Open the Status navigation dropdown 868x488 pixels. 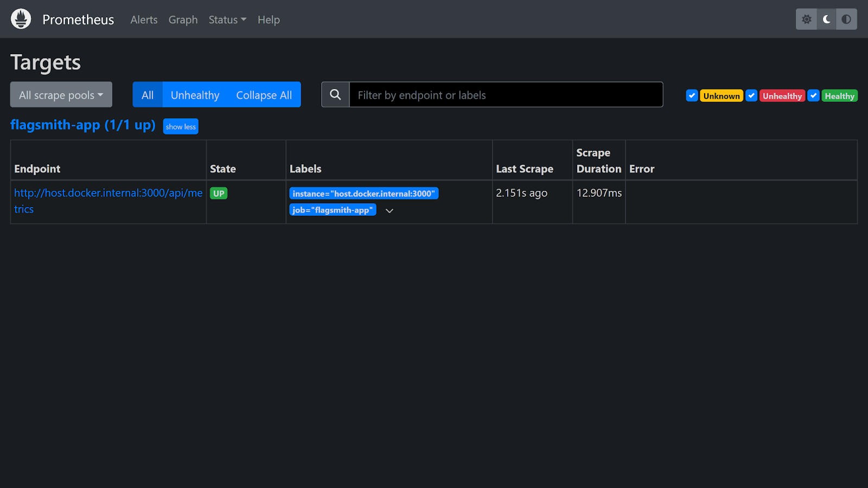[x=227, y=20]
